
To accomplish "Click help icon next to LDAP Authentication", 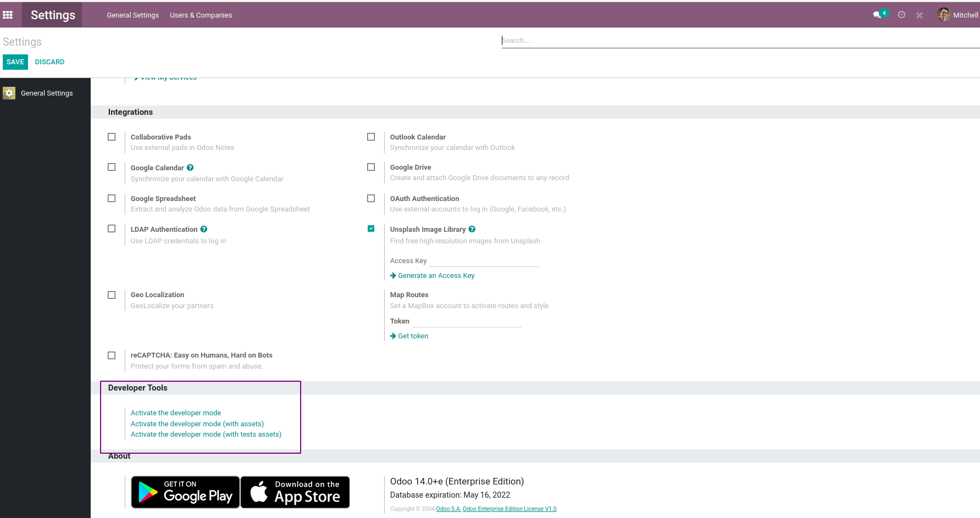I will (204, 229).
